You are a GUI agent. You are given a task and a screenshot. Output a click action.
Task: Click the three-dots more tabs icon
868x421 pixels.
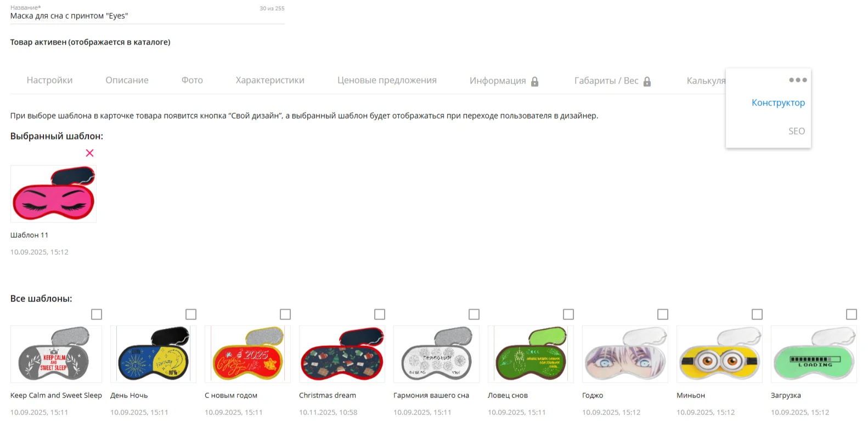pos(798,80)
